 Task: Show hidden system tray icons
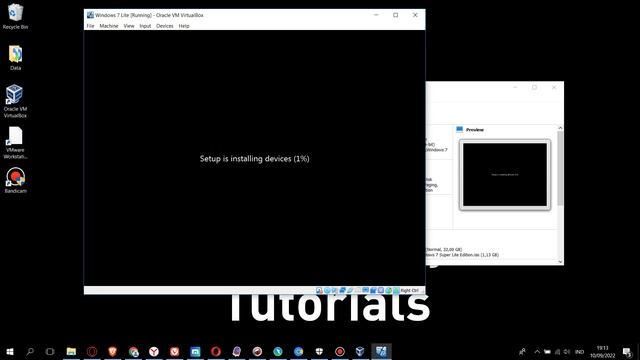(x=537, y=352)
